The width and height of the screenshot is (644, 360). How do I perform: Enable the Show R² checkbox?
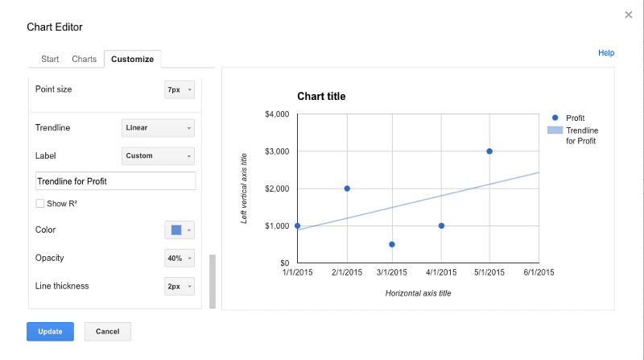point(39,204)
